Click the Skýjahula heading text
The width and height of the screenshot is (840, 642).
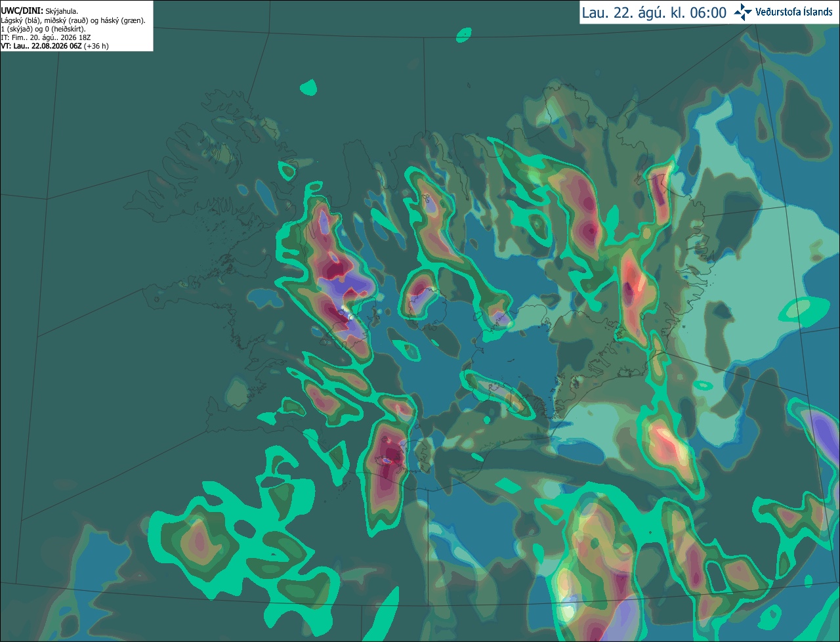pos(62,11)
